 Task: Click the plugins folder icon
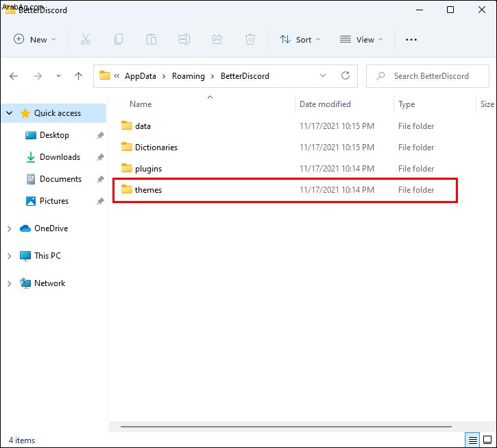point(126,168)
